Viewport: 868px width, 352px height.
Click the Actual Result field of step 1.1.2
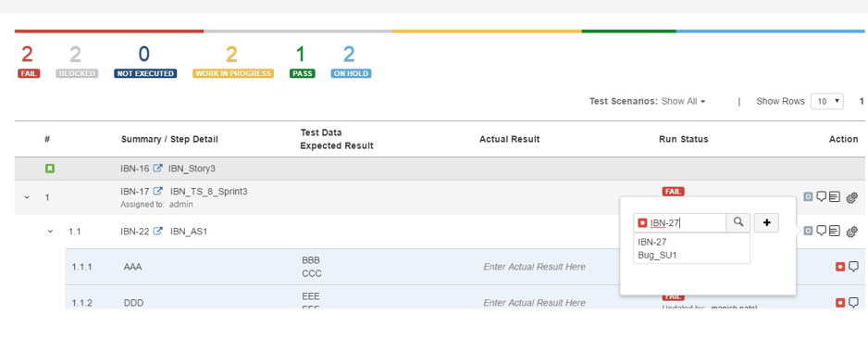[x=534, y=303]
